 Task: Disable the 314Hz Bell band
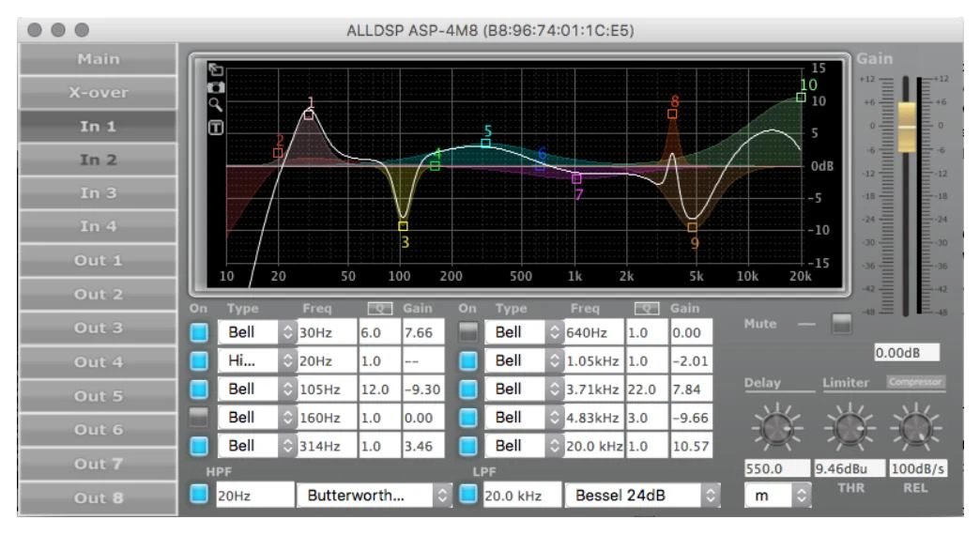(199, 446)
